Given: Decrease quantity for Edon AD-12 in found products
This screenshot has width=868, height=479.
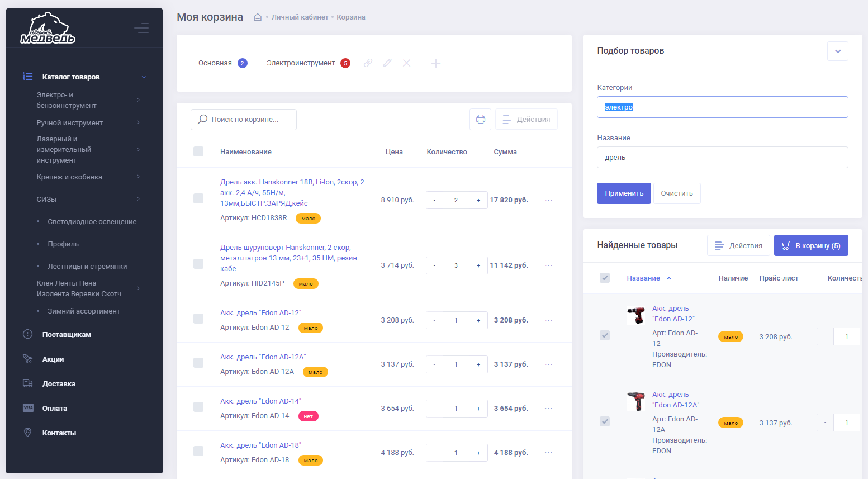Looking at the screenshot, I should tap(825, 336).
